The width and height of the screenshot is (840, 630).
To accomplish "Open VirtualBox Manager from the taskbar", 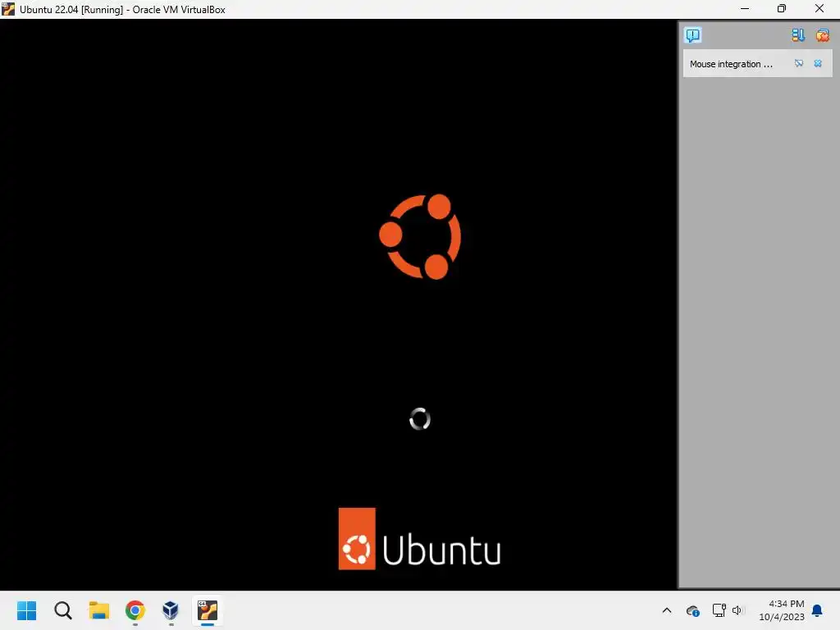I will pyautogui.click(x=171, y=610).
